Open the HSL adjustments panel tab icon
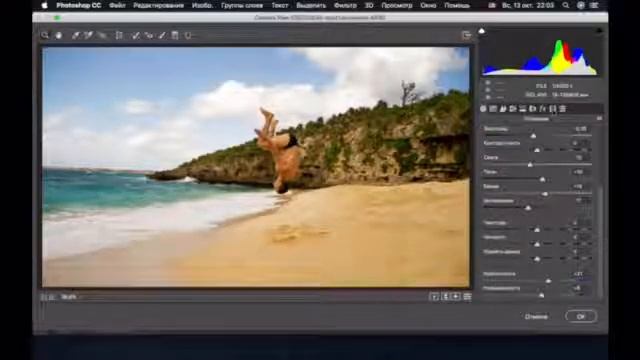 tap(513, 109)
